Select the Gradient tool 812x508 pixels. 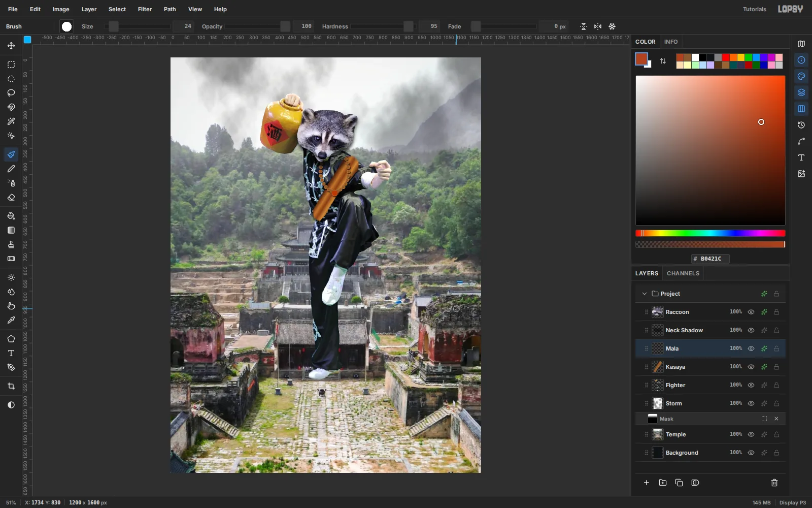(x=11, y=230)
